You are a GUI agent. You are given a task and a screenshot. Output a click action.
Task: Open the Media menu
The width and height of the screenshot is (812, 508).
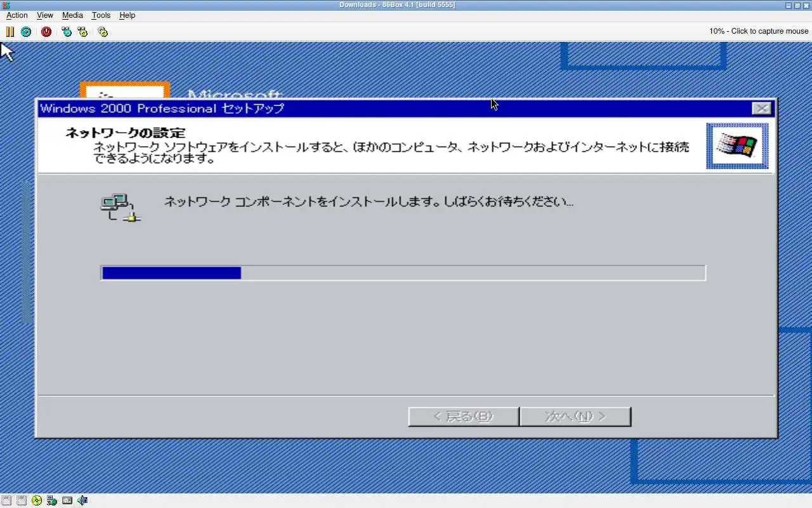[72, 15]
